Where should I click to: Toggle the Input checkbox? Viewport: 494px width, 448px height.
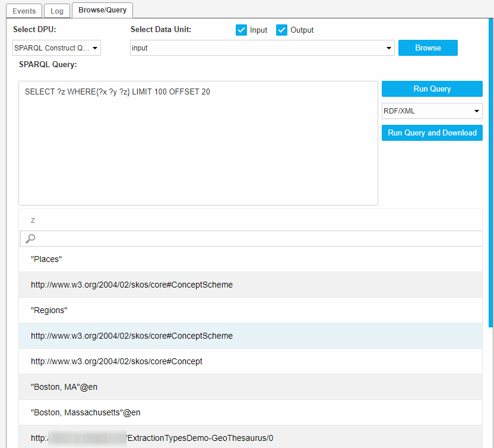[x=241, y=30]
